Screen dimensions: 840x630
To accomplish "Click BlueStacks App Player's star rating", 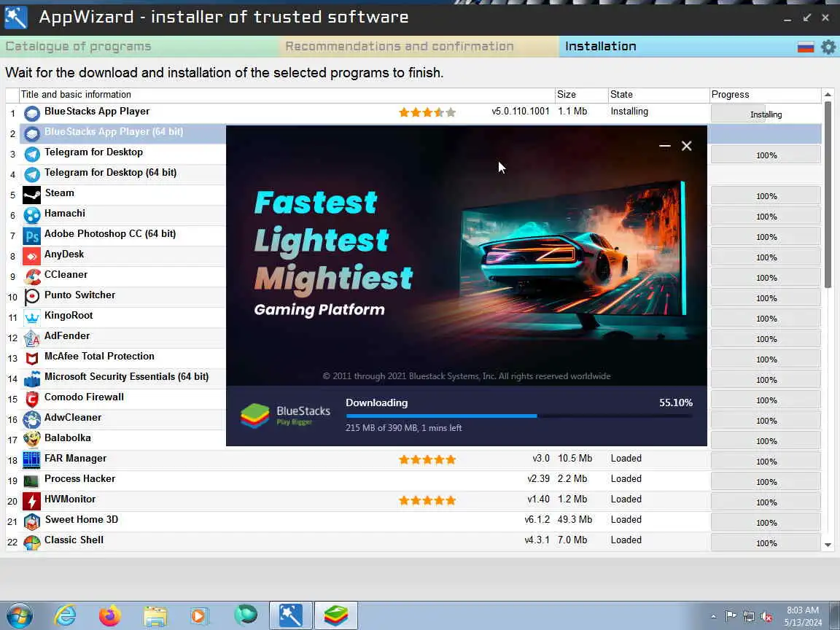I will (427, 112).
